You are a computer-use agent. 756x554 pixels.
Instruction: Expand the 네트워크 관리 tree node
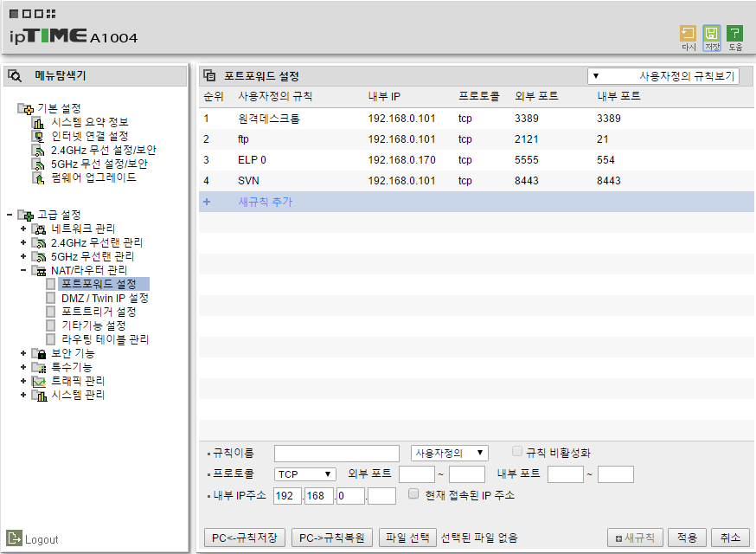click(x=23, y=229)
